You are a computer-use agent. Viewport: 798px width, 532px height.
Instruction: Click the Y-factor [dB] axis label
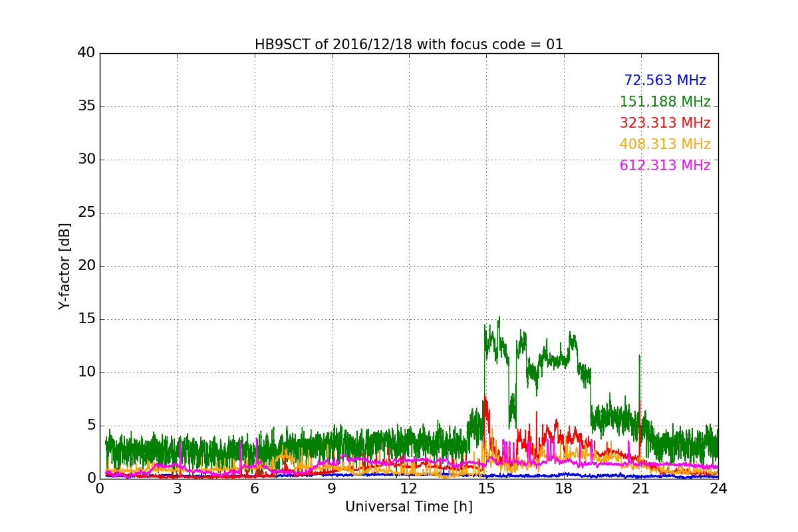coord(65,266)
